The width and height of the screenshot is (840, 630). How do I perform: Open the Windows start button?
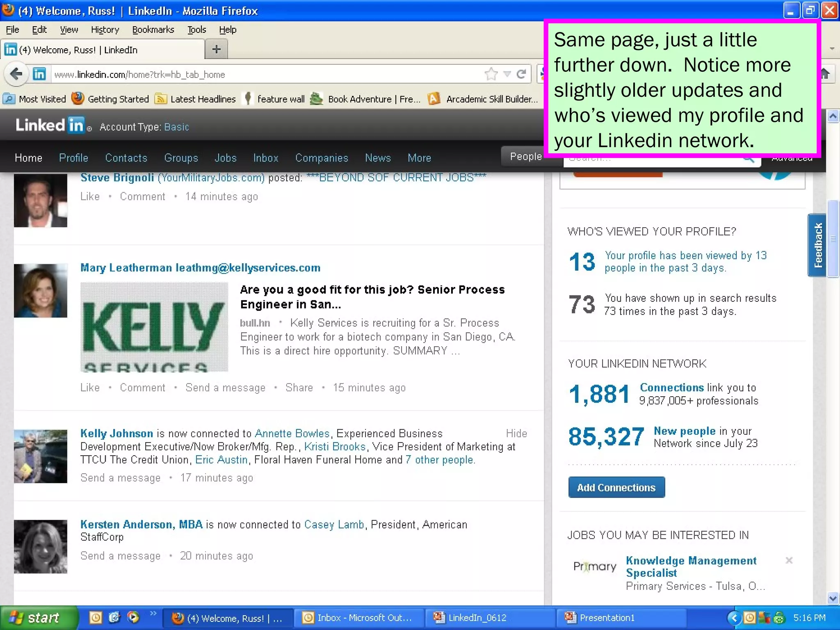tap(39, 618)
